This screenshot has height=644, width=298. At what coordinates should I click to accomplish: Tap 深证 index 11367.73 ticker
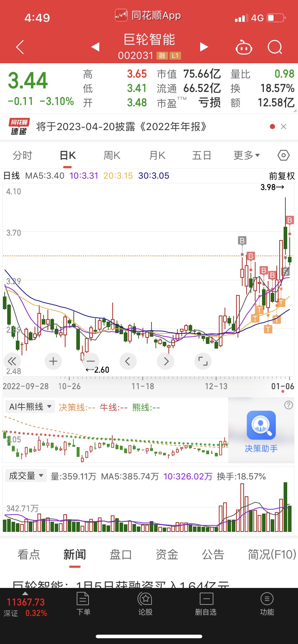[26, 607]
